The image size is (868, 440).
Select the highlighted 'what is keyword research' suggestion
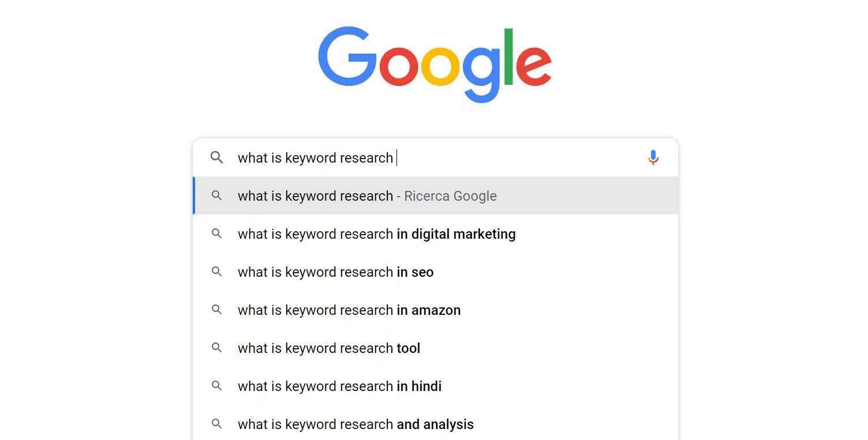(315, 196)
